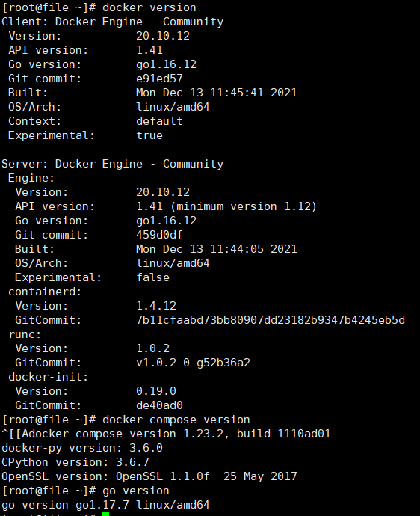420x516 pixels.
Task: Click the Context value 'default'
Action: [159, 121]
